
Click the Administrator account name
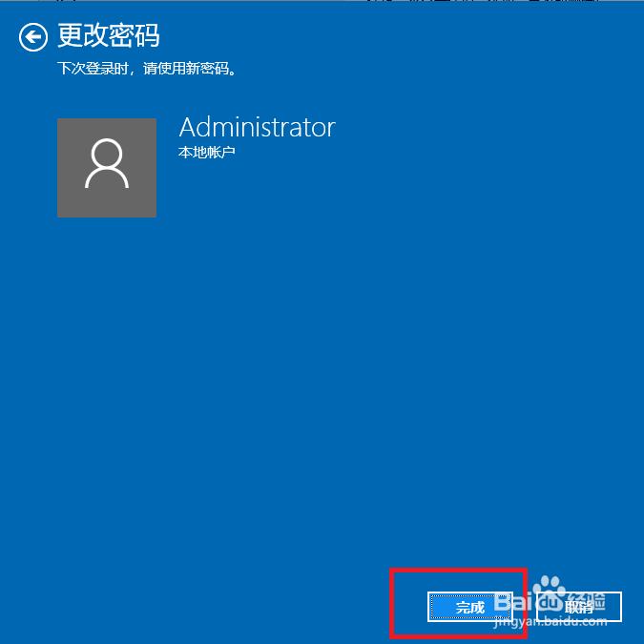click(257, 127)
